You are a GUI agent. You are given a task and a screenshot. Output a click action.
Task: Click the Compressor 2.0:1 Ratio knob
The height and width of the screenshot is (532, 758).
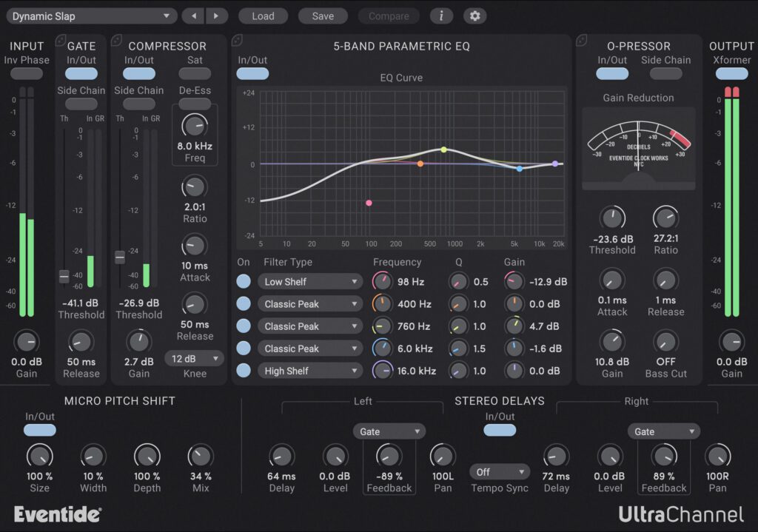coord(195,186)
